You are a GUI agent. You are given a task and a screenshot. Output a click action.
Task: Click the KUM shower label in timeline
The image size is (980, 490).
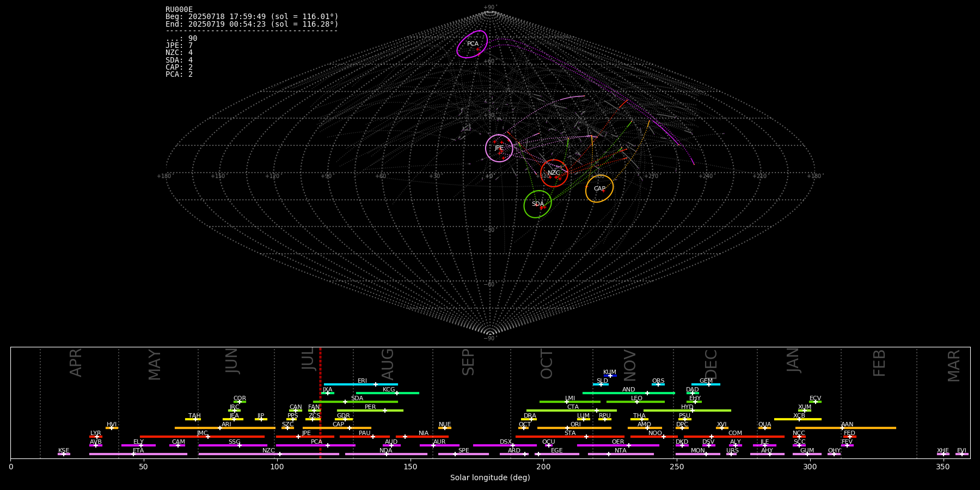click(610, 372)
